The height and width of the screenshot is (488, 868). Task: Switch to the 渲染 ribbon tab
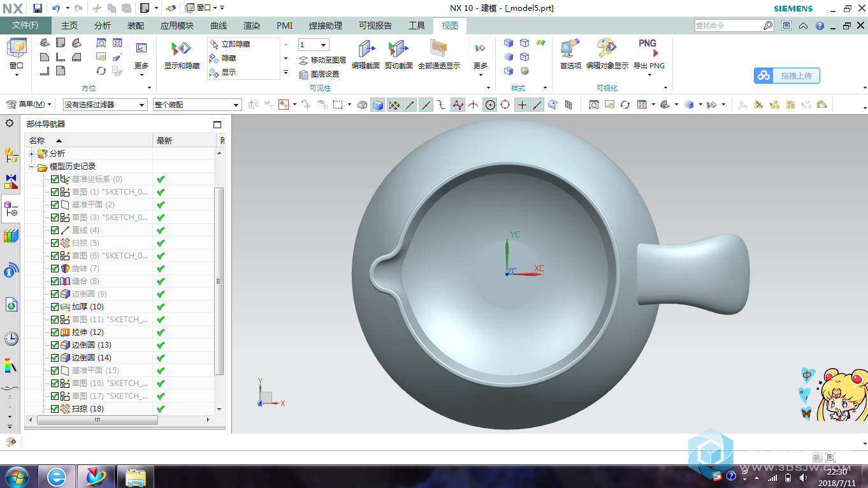coord(252,26)
